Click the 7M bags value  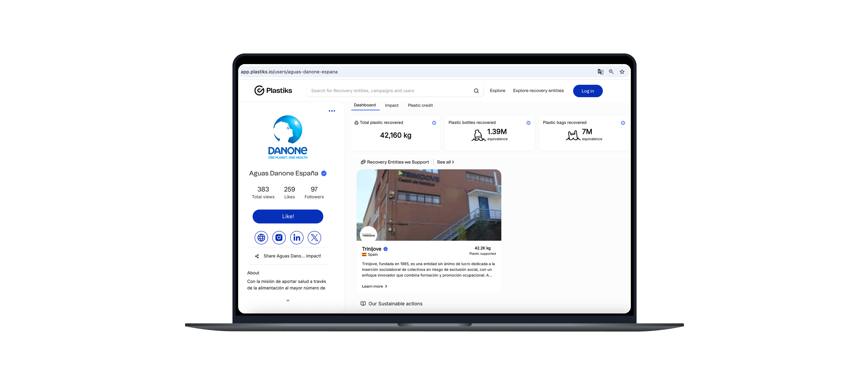587,132
